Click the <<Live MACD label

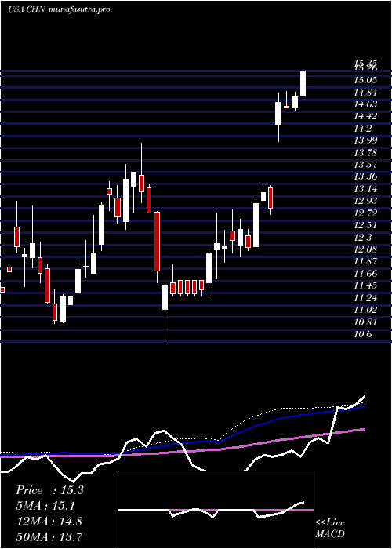click(330, 529)
